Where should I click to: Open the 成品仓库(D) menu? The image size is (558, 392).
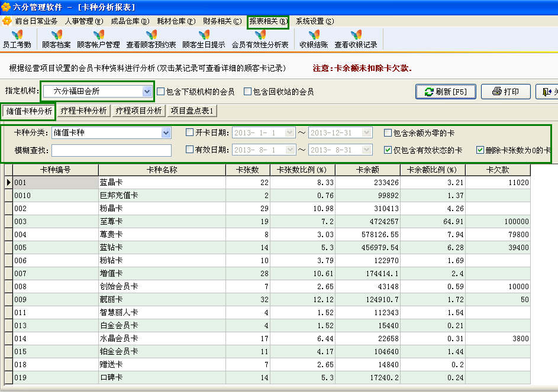click(130, 21)
